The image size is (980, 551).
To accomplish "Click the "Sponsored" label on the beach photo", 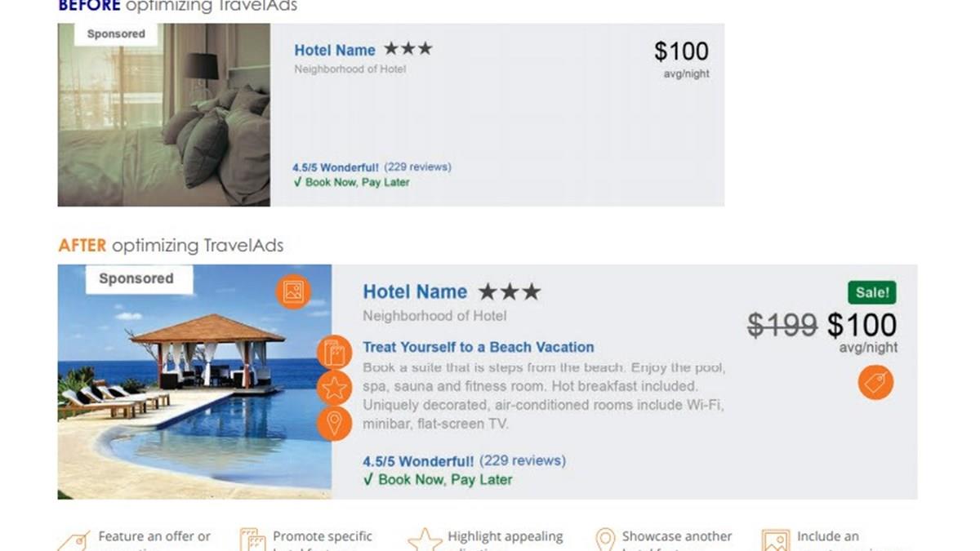I will (136, 278).
